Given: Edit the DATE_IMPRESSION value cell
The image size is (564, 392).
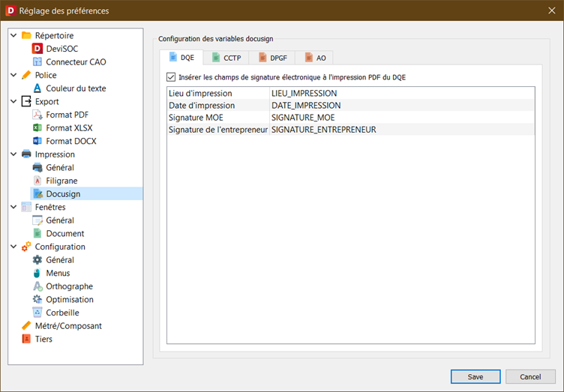Looking at the screenshot, I should pyautogui.click(x=402, y=105).
